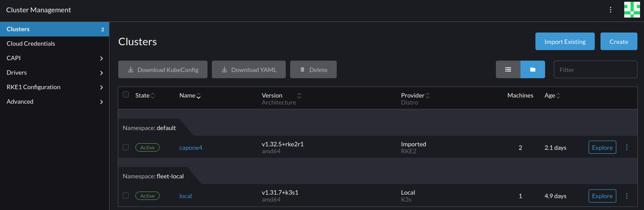Tick the checkbox for local cluster

(x=126, y=196)
